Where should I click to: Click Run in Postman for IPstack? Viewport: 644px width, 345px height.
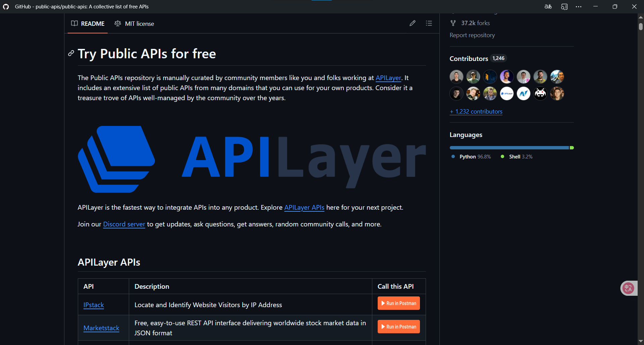[x=399, y=303]
